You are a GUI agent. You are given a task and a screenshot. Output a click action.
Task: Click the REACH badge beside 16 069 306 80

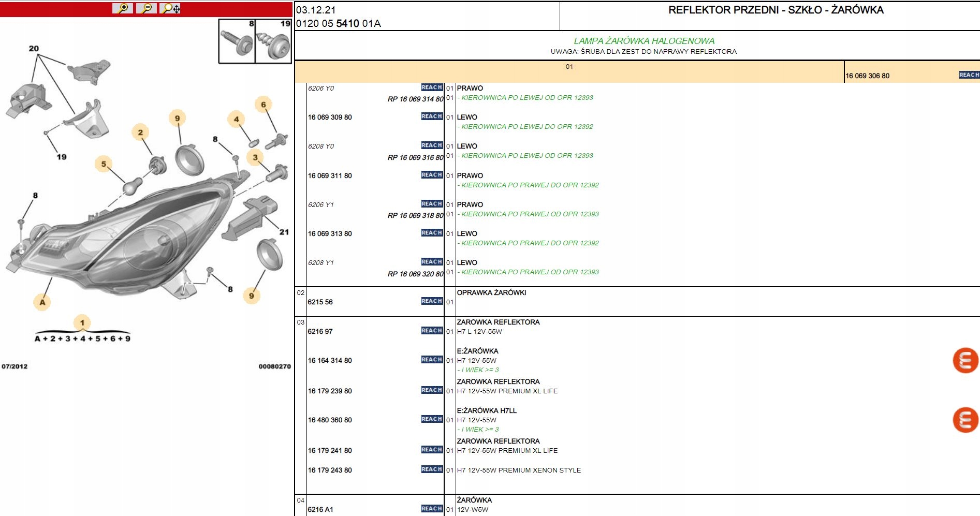point(969,75)
